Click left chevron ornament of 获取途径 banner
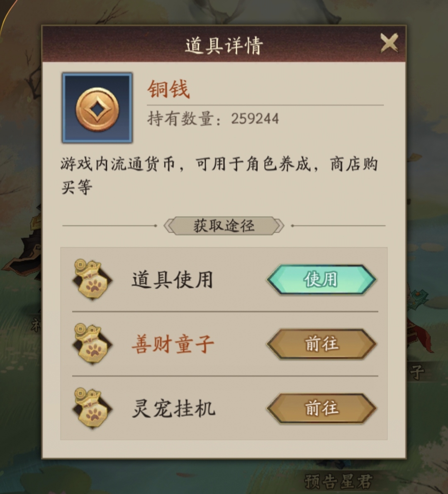 coord(169,225)
